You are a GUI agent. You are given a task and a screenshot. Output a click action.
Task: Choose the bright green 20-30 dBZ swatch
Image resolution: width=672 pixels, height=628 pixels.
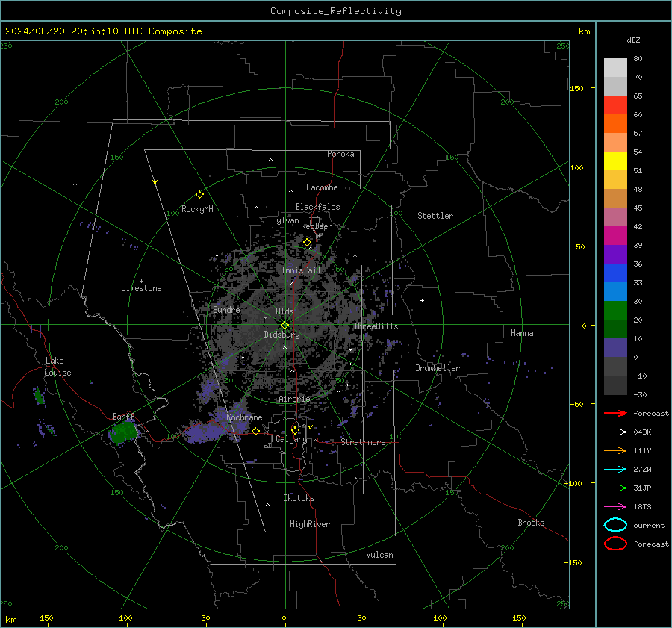click(615, 311)
